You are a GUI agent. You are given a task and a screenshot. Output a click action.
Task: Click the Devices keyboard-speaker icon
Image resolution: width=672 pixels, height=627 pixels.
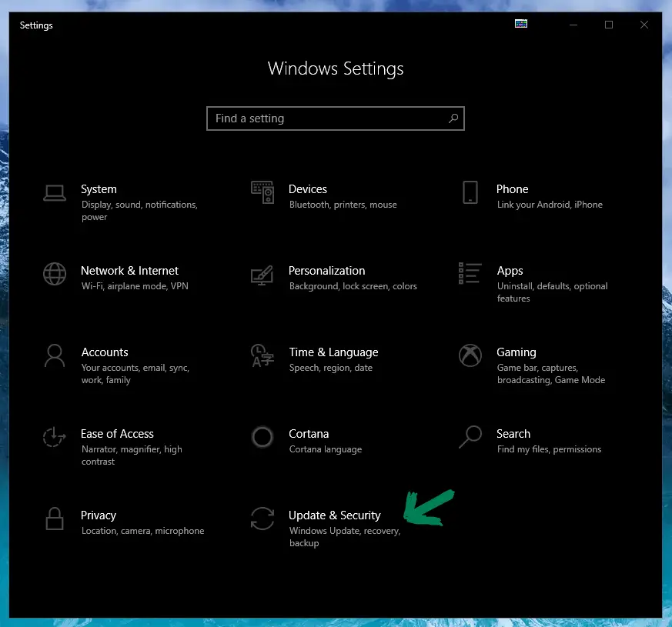[262, 192]
